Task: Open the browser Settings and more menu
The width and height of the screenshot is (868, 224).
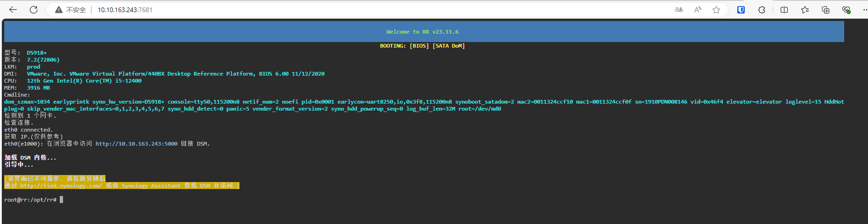Action: (864, 10)
